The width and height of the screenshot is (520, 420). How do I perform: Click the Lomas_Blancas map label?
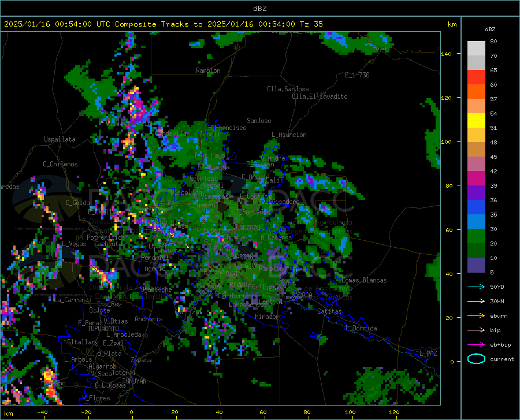click(364, 280)
